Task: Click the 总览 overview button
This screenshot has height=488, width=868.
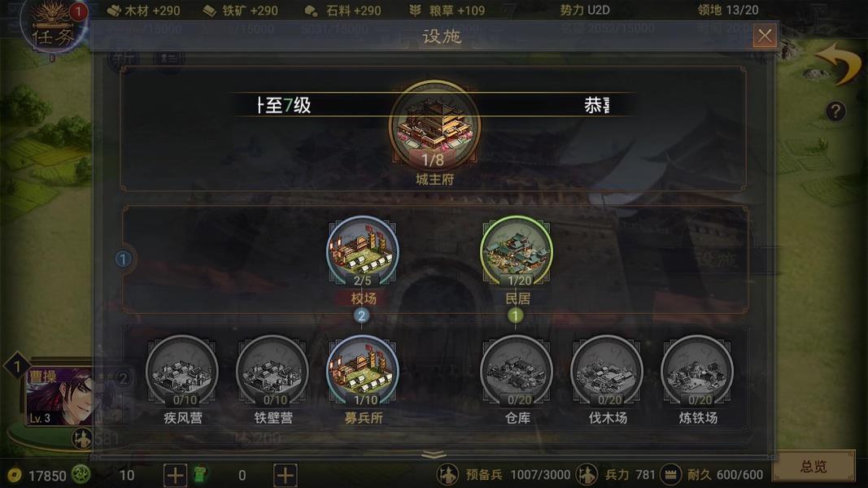Action: (813, 466)
